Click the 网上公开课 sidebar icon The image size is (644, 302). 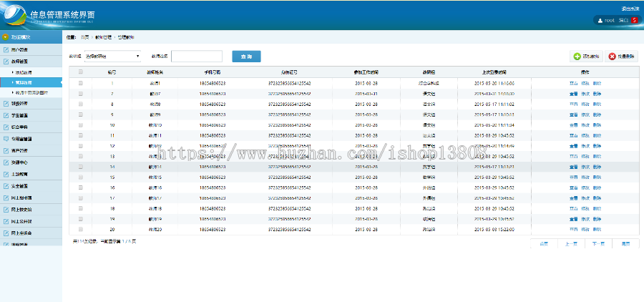coord(6,221)
